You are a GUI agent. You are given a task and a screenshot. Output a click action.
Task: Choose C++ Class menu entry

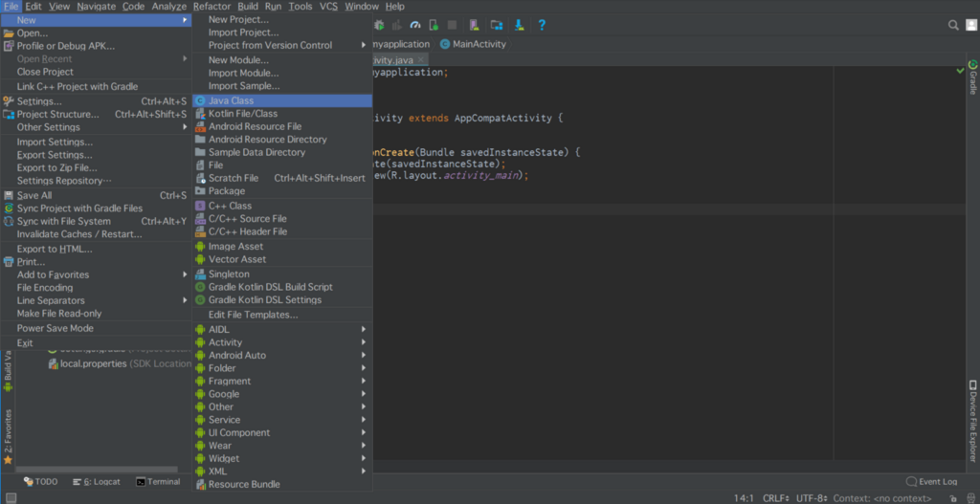point(282,206)
